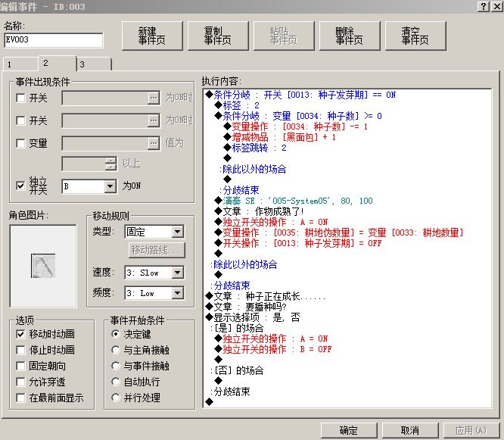This screenshot has width=504, height=440.
Task: Open the 速度 3: Slow dropdown
Action: tap(177, 273)
